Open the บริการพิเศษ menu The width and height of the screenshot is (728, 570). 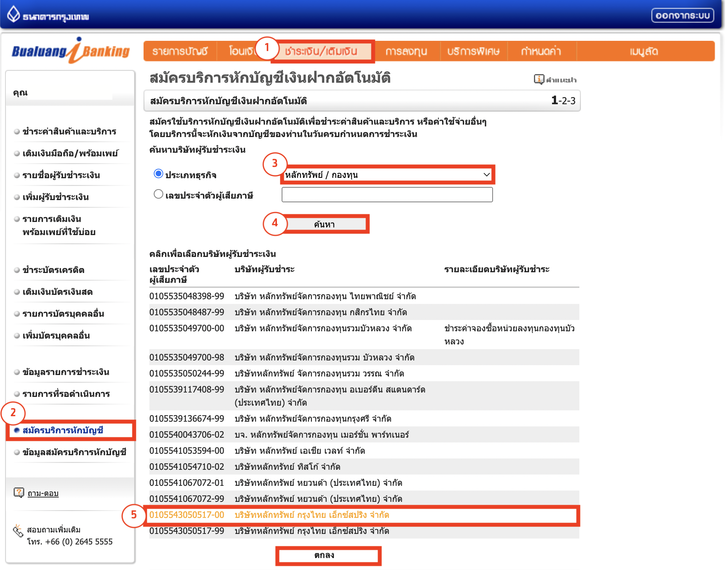pyautogui.click(x=474, y=51)
